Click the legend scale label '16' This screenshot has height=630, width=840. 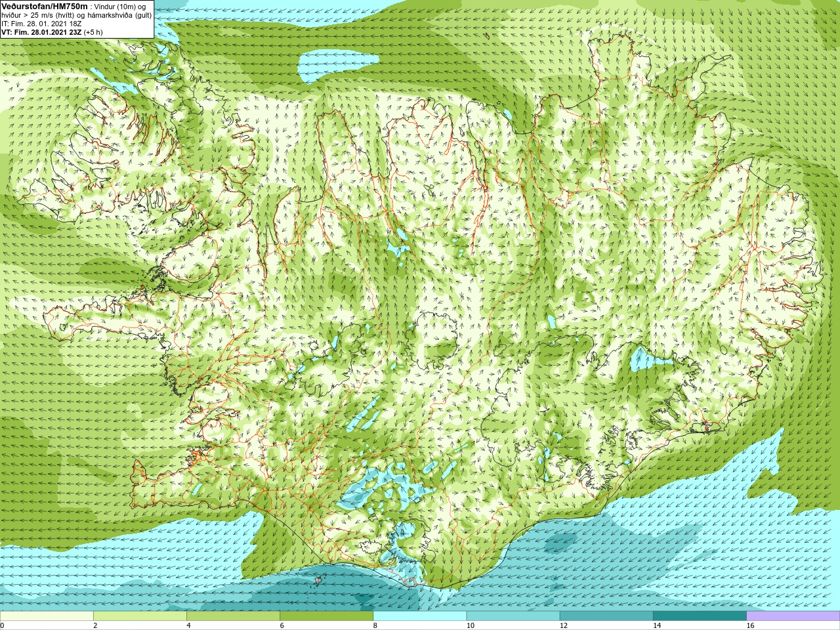tap(751, 625)
